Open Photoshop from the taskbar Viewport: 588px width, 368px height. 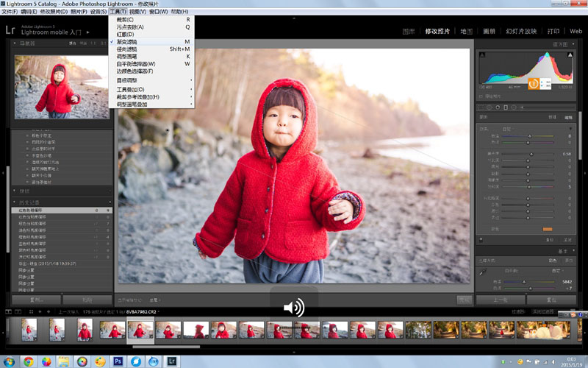(118, 361)
